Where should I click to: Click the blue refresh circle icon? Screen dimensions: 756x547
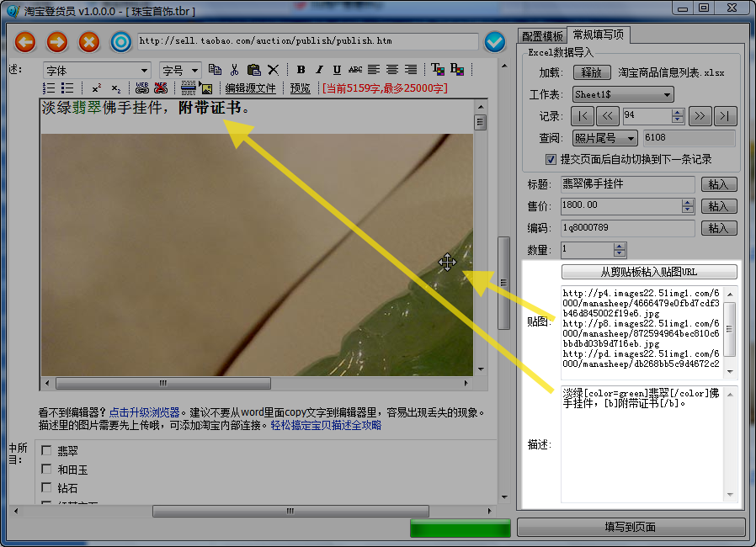point(121,42)
